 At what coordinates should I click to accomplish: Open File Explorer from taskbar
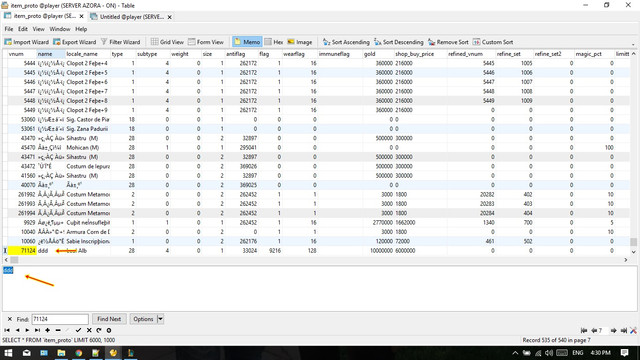coord(61,353)
